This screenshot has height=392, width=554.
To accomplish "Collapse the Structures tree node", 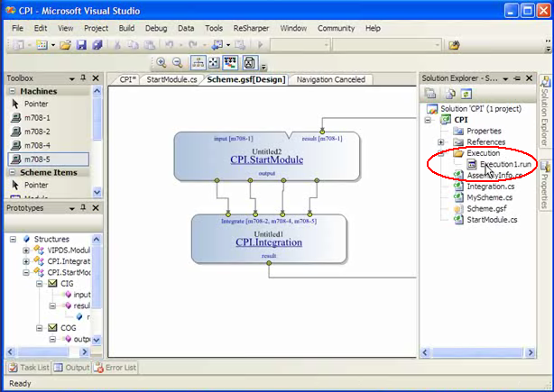I will tap(13, 239).
